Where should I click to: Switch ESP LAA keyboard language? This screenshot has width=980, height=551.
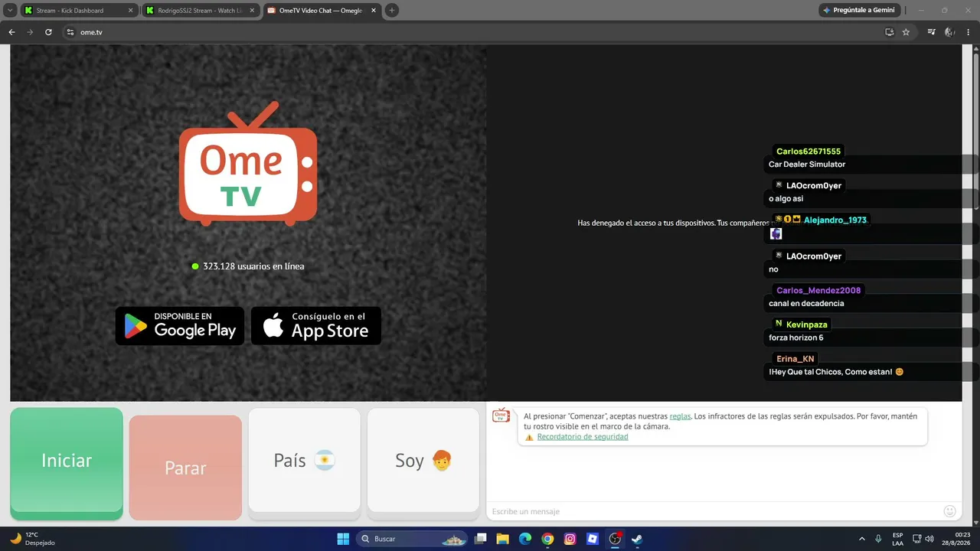click(897, 539)
